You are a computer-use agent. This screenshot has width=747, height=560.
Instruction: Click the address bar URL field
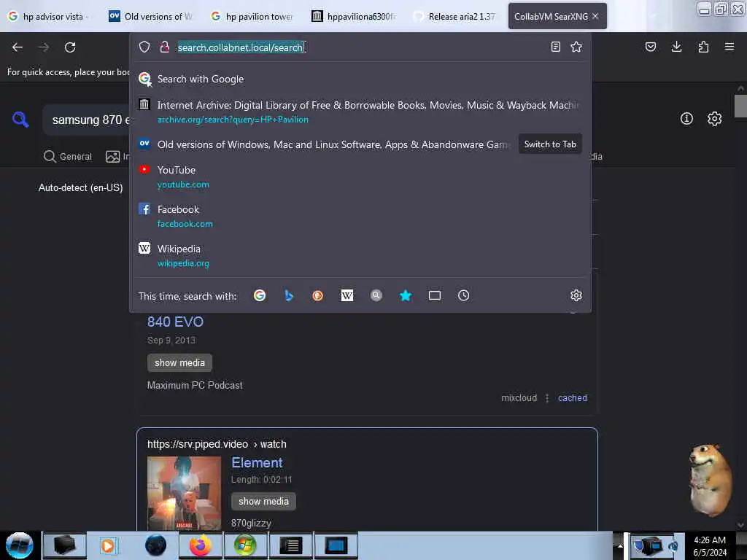coord(360,47)
